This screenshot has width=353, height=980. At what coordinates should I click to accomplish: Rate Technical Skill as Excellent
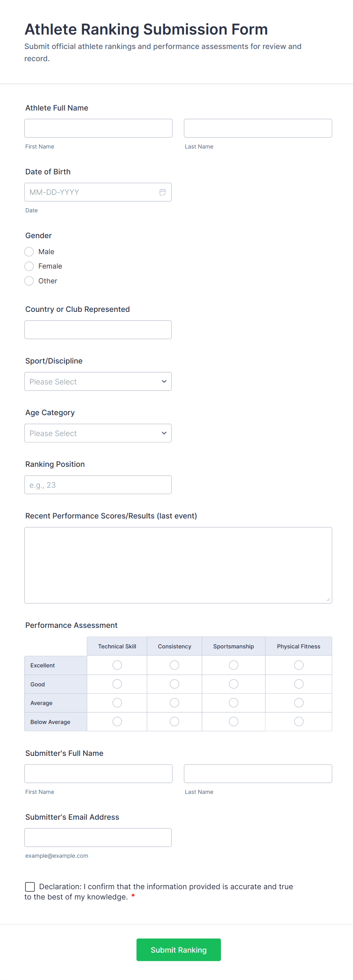click(117, 665)
